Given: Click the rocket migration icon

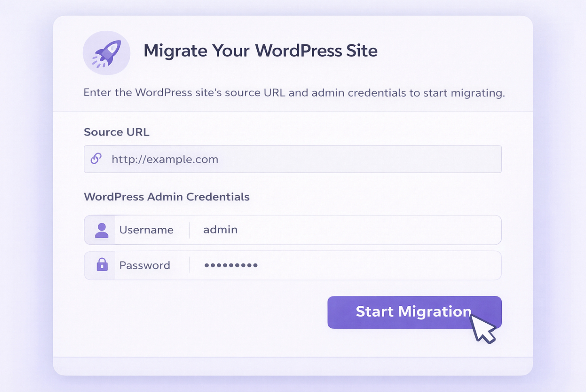Looking at the screenshot, I should click(106, 52).
